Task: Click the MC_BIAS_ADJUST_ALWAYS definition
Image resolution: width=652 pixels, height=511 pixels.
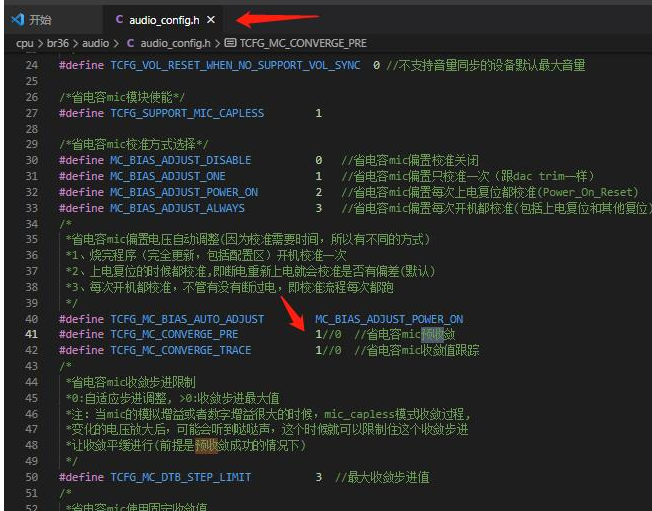Action: click(177, 208)
